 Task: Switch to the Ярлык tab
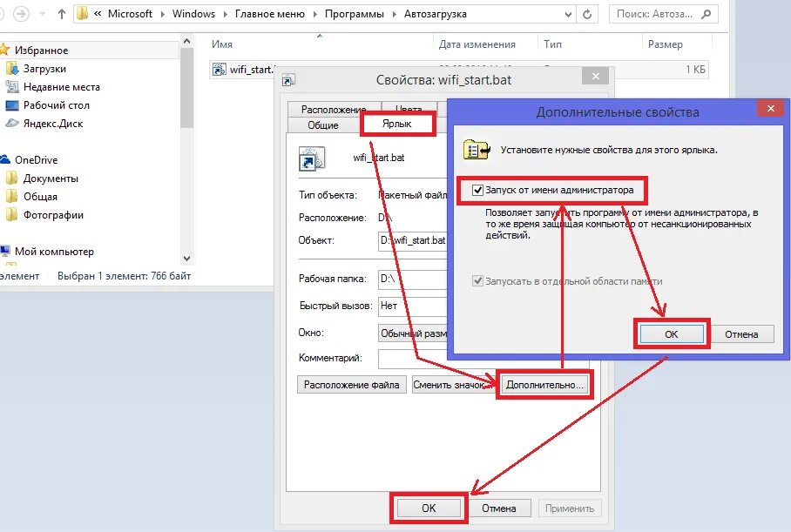(x=397, y=124)
